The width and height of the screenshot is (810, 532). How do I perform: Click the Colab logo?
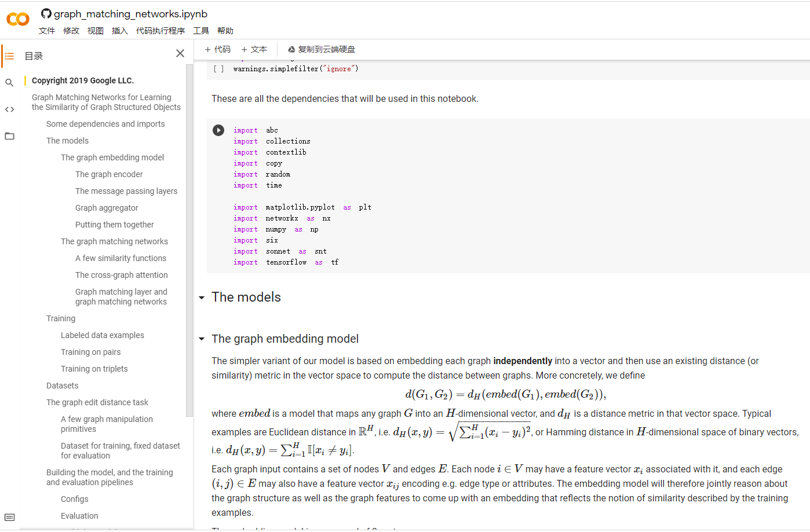point(17,19)
